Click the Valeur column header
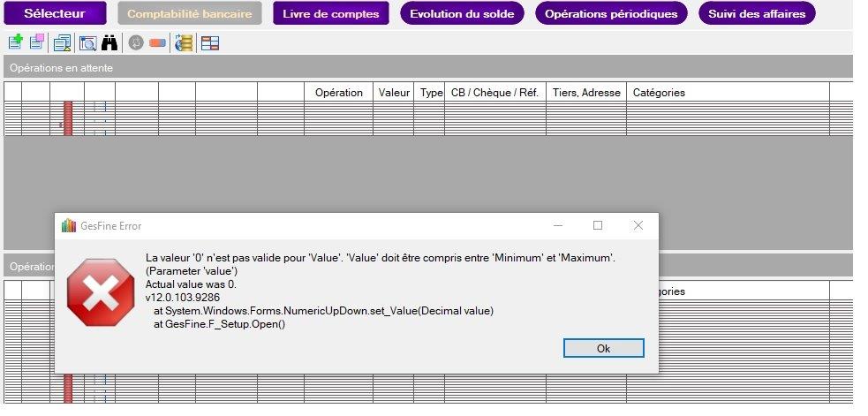This screenshot has width=868, height=416. pyautogui.click(x=394, y=93)
